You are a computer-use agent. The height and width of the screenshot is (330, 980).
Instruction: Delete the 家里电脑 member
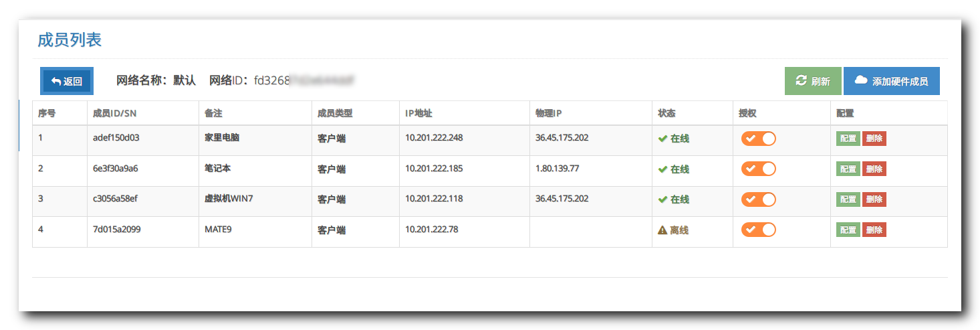click(x=874, y=139)
